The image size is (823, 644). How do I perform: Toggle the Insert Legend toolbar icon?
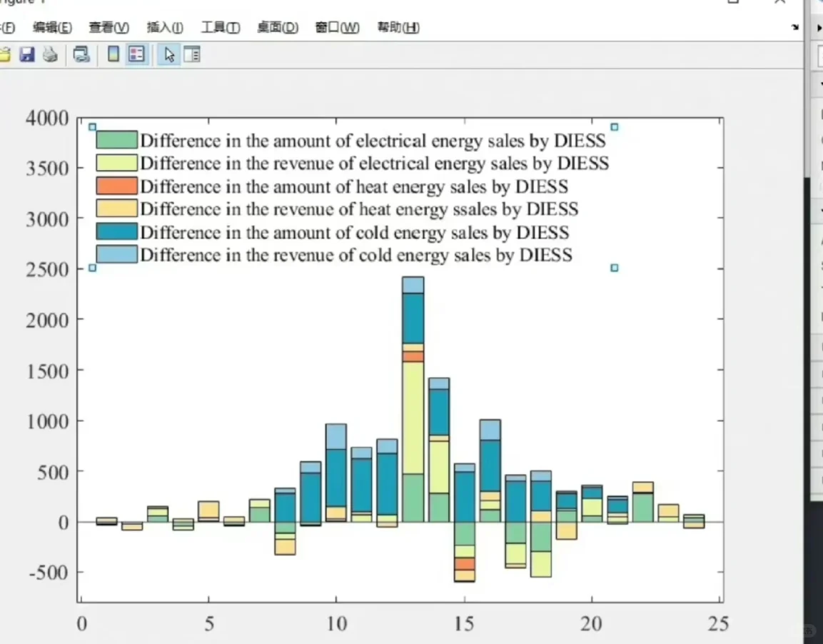tap(136, 54)
